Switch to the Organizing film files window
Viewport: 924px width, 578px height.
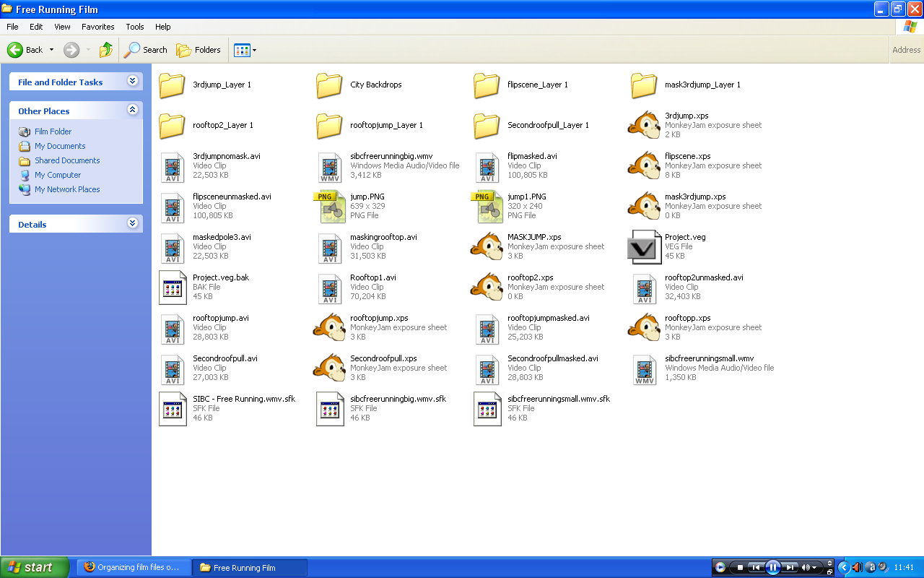(134, 567)
